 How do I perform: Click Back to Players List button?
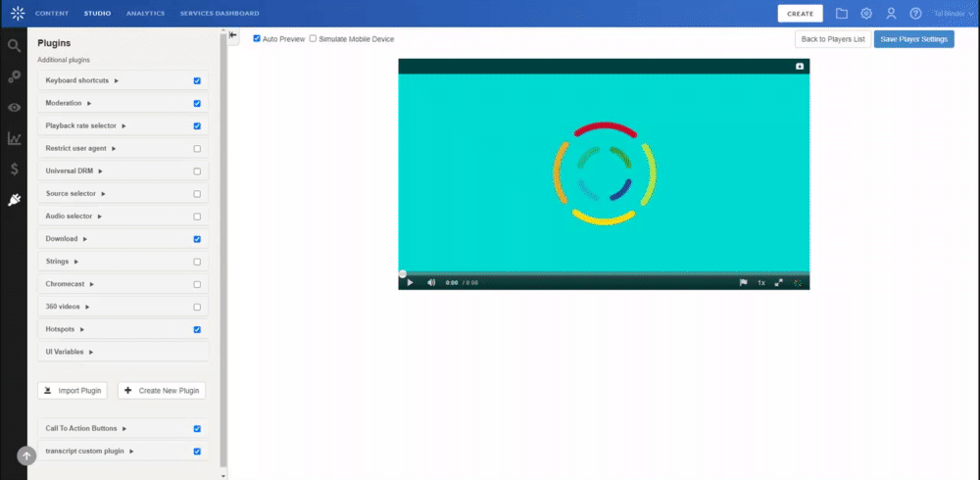click(833, 39)
